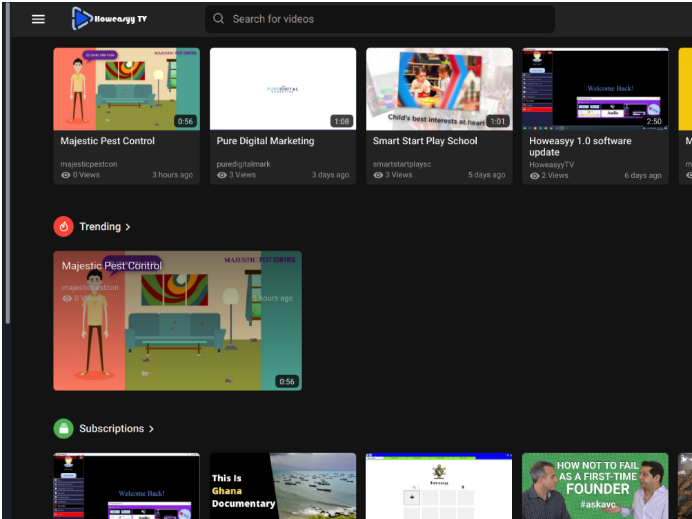This screenshot has width=692, height=519.
Task: Click the search magnifier icon
Action: (218, 19)
